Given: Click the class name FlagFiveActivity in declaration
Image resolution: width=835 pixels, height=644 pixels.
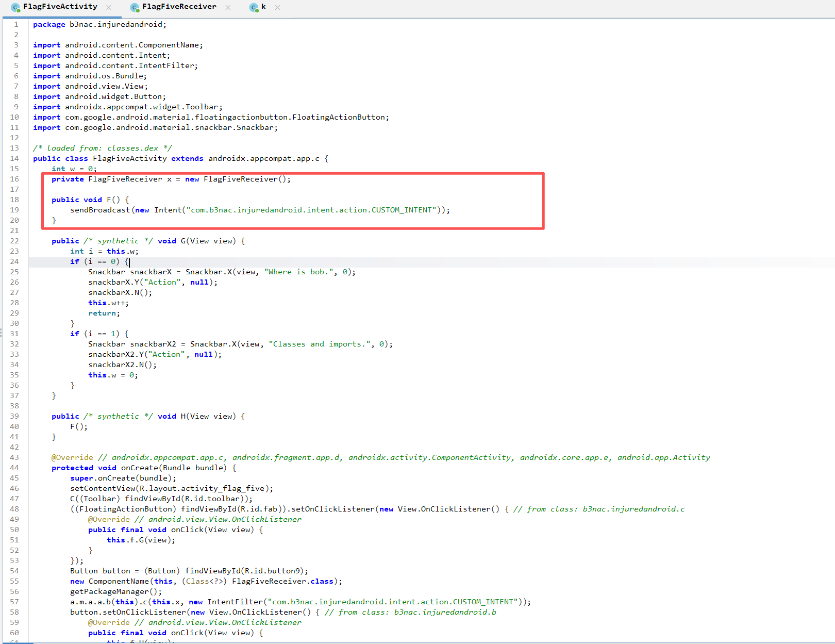Looking at the screenshot, I should tap(129, 158).
